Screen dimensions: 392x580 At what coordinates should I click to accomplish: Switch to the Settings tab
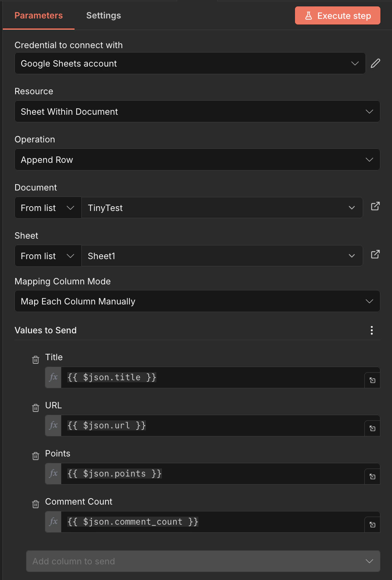pos(103,15)
